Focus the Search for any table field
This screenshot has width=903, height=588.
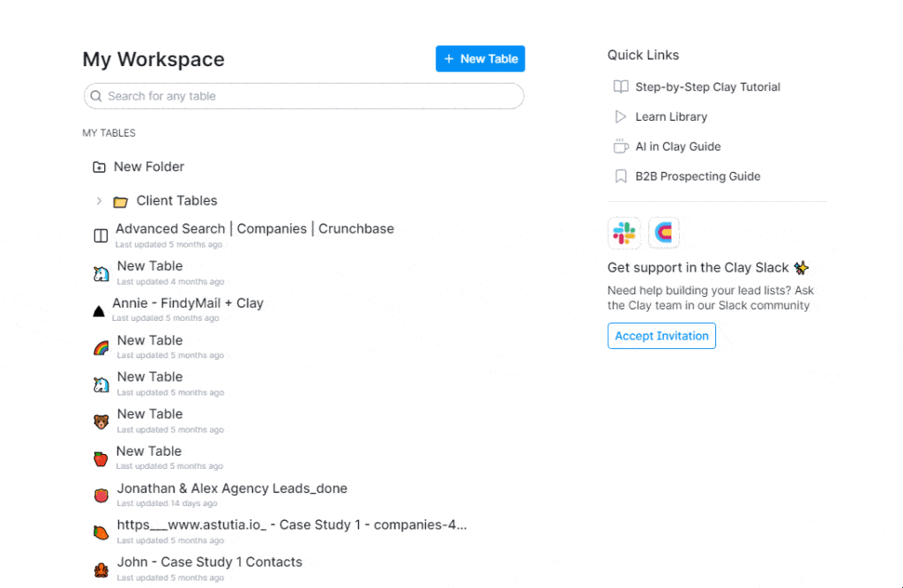coord(304,96)
